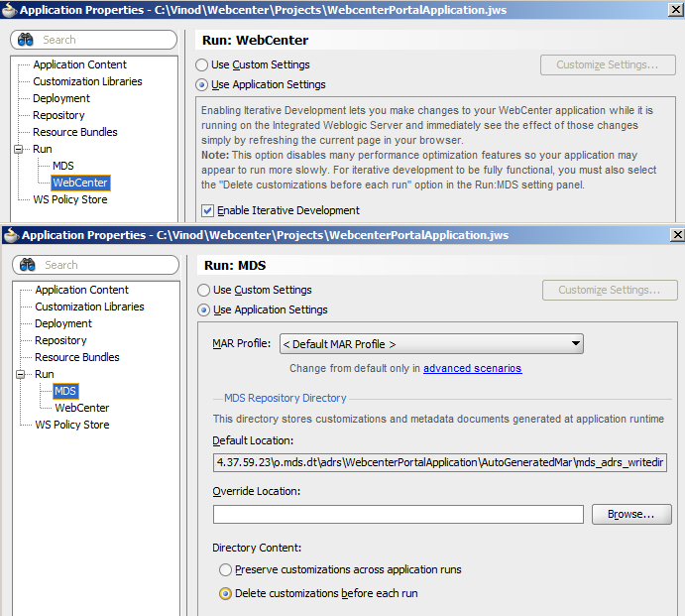
Task: Click the Browse... button
Action: tap(630, 514)
